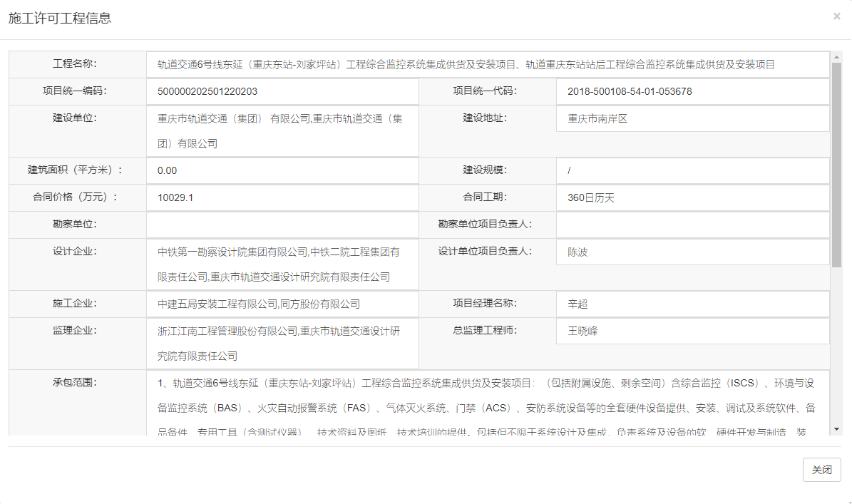This screenshot has height=504, width=852.
Task: Close the dialog with the top-right X icon
Action: 836,16
